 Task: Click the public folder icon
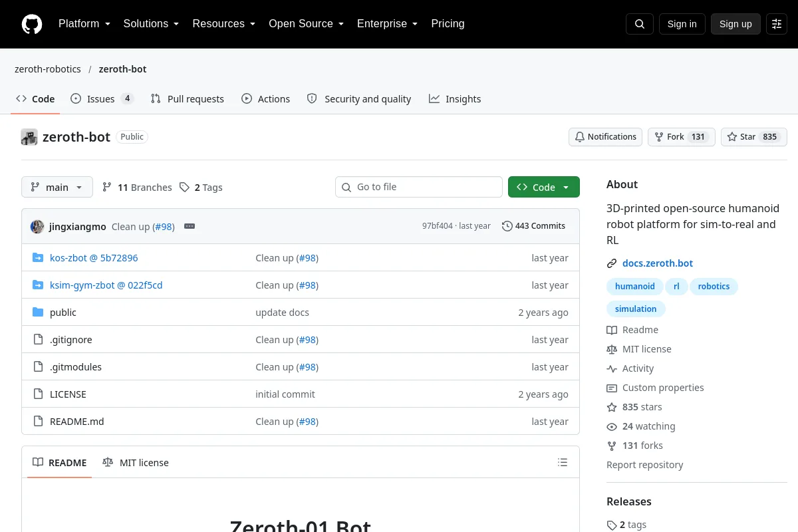[38, 313]
